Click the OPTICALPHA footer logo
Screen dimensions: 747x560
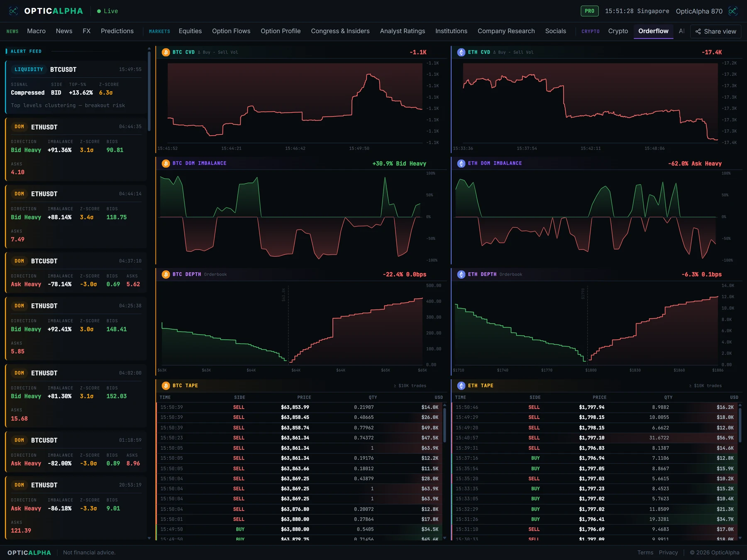click(x=29, y=553)
